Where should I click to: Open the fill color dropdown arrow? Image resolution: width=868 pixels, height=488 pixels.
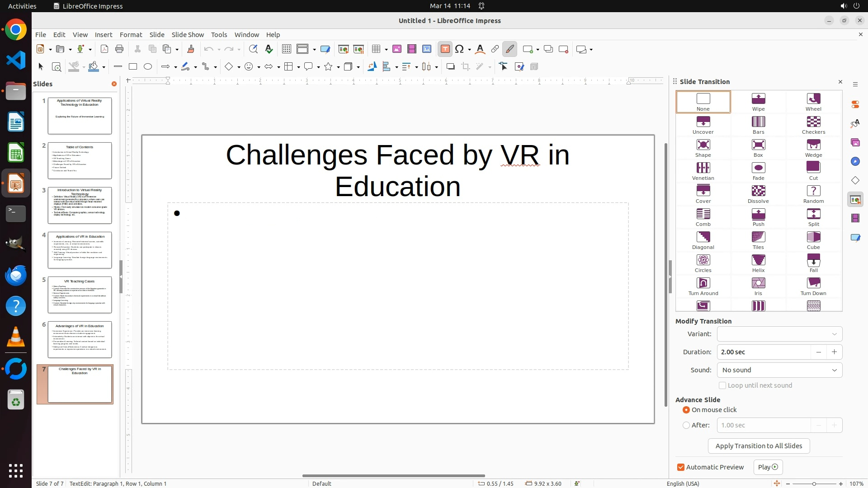pos(104,67)
